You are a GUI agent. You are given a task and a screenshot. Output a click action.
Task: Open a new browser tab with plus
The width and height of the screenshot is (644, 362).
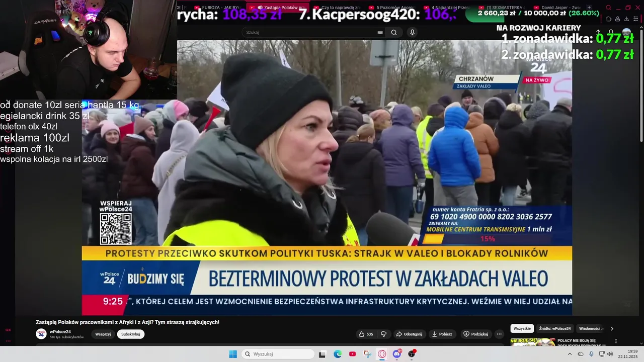589,8
